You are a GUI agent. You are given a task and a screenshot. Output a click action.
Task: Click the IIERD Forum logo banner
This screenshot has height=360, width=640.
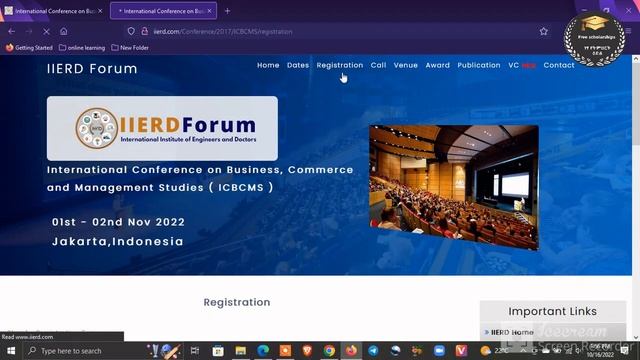162,128
